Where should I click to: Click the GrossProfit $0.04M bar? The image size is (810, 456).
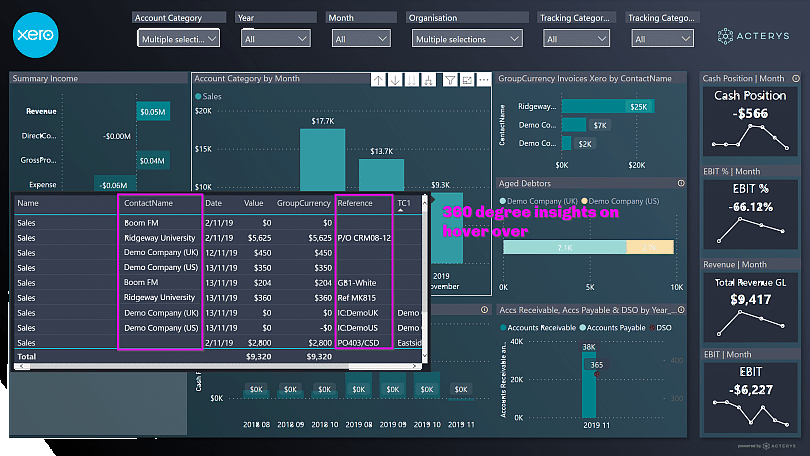click(x=152, y=161)
